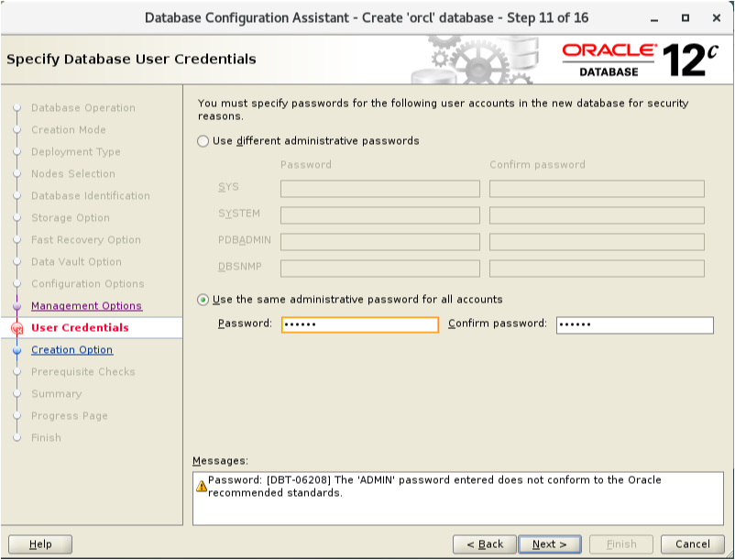Click the Creation Option step bullet
Viewport: 735px width, 560px height.
16,350
